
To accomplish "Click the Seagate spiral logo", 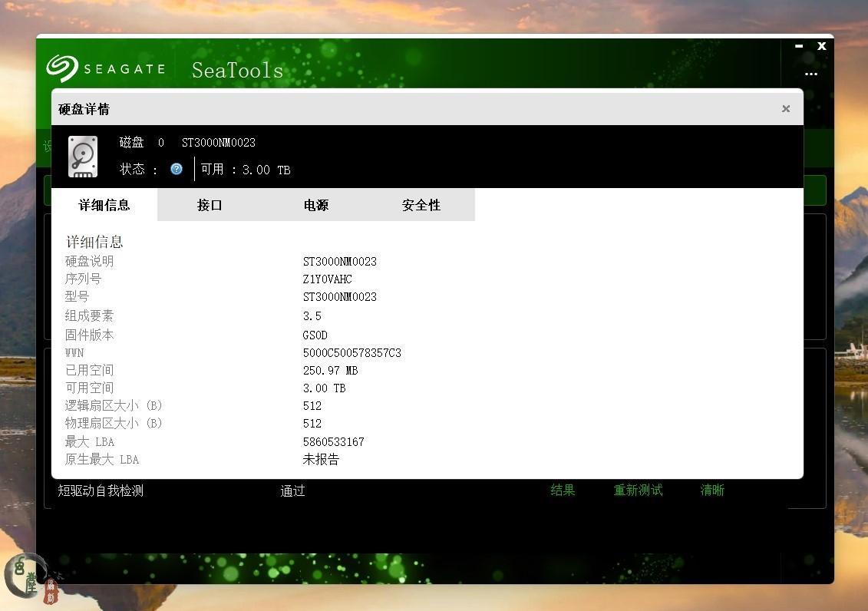I will click(x=62, y=68).
